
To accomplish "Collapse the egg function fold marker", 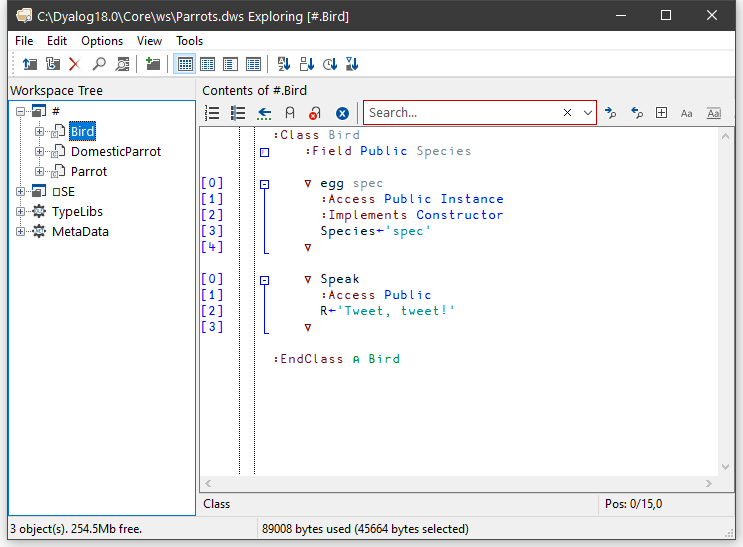I will 264,184.
